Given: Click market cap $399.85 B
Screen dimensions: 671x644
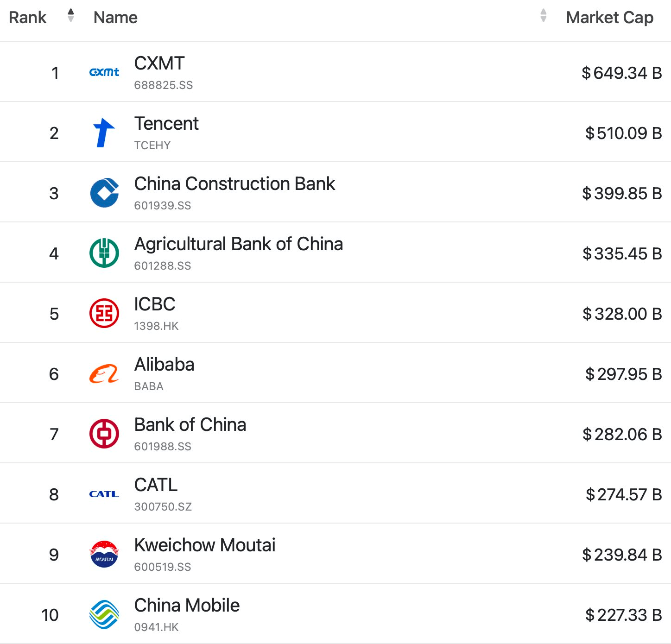Looking at the screenshot, I should point(622,193).
